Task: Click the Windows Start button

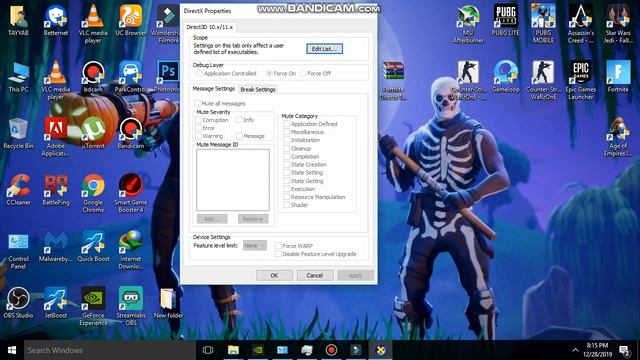Action: click(x=12, y=350)
